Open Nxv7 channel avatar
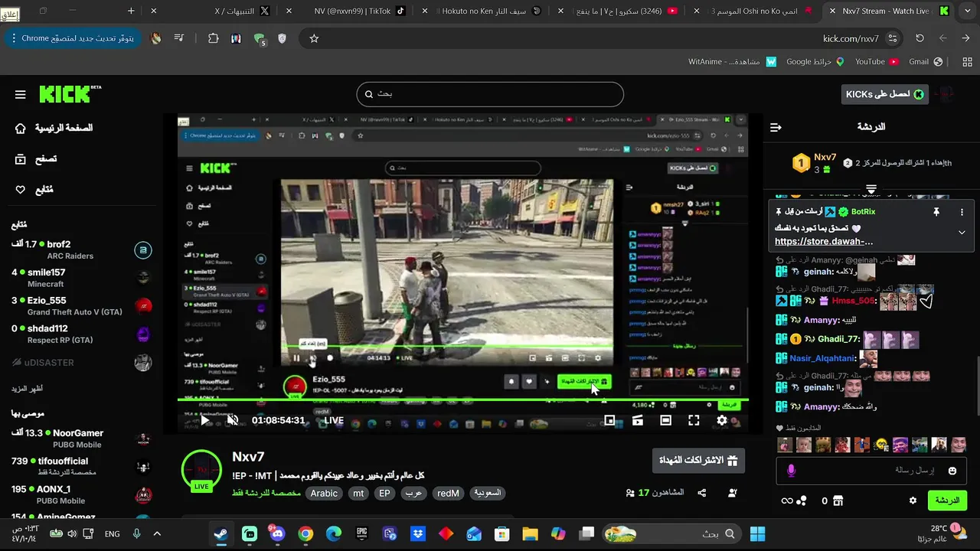Image resolution: width=980 pixels, height=551 pixels. pos(201,470)
